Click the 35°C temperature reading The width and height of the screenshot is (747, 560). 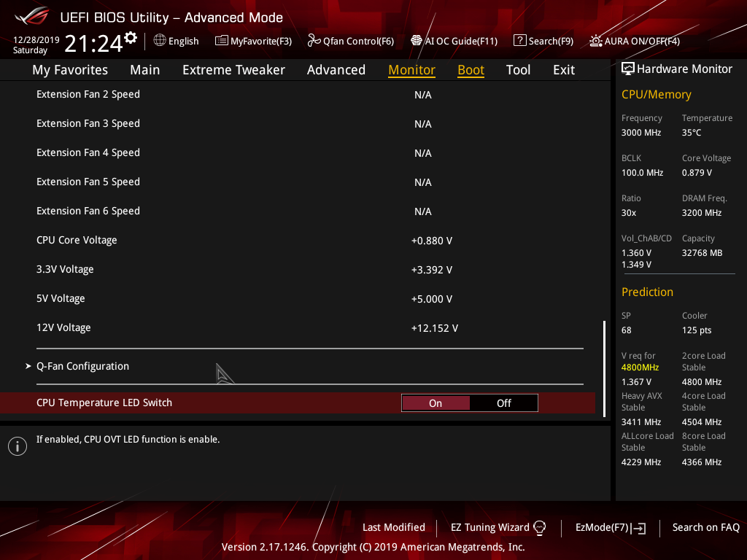click(x=692, y=133)
